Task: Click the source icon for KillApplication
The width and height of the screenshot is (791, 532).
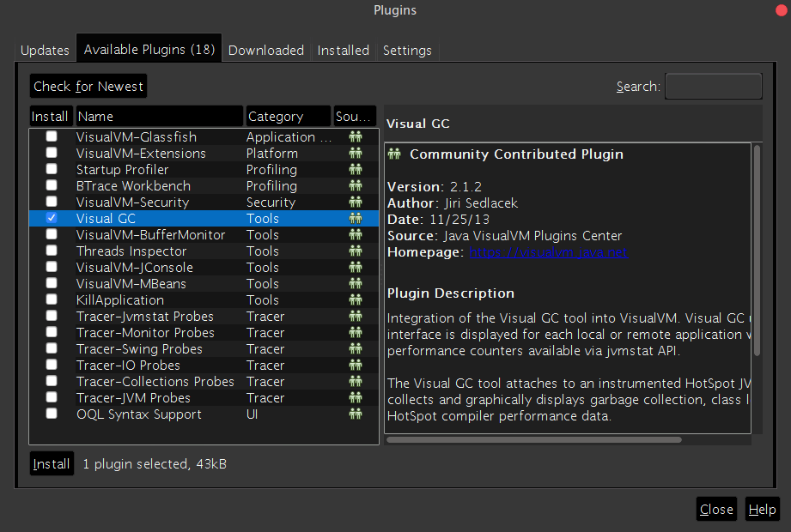Action: click(x=355, y=300)
